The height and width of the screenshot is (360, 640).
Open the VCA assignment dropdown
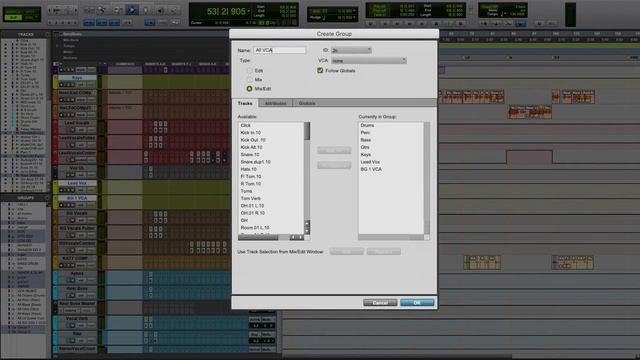(369, 60)
